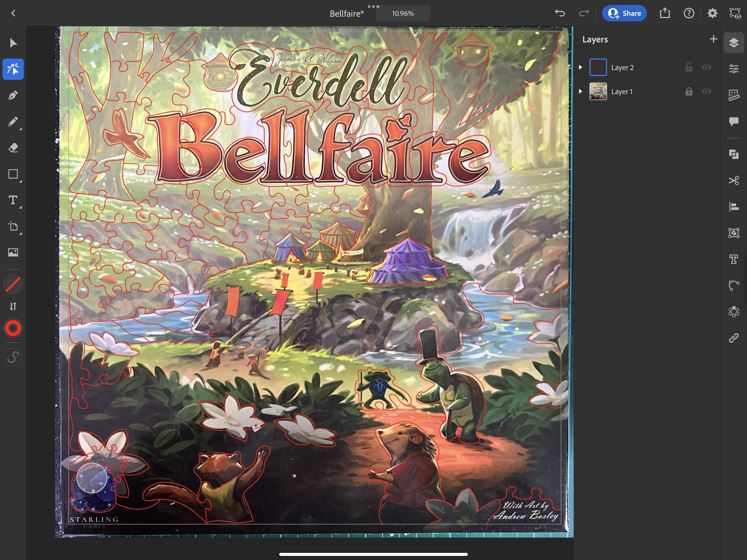Choose the Rectangle shape tool
This screenshot has height=560, width=747.
click(x=13, y=174)
